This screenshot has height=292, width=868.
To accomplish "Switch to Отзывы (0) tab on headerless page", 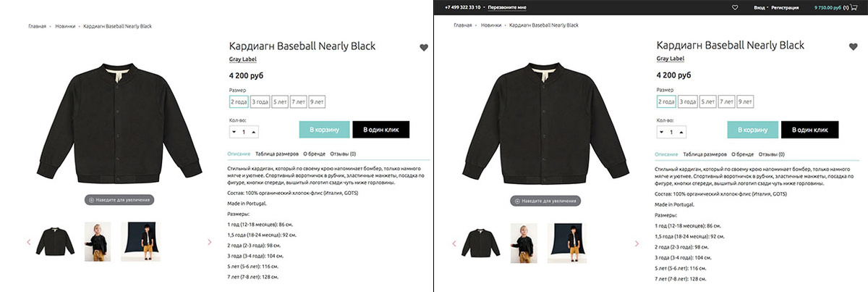I will pos(343,154).
